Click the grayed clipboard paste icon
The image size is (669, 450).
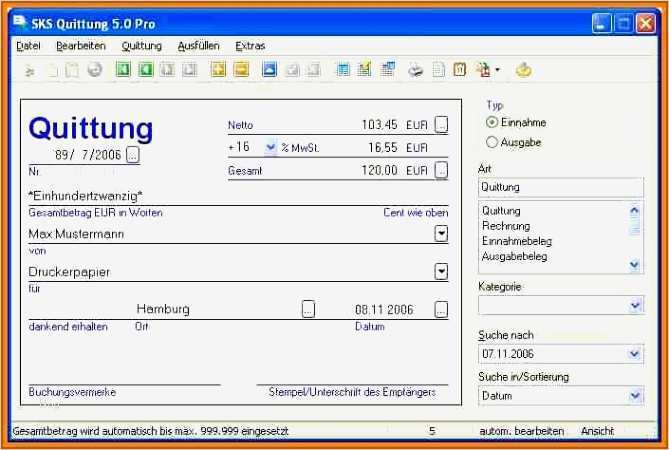click(72, 70)
